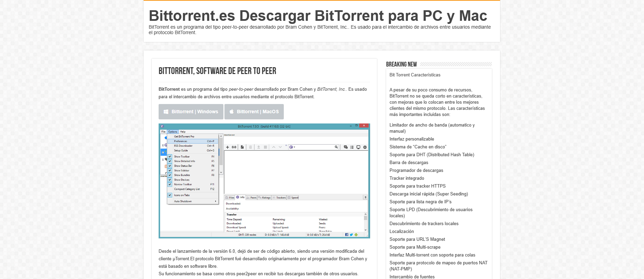Open the File menu in BitTorrent
Image resolution: width=644 pixels, height=279 pixels.
point(163,132)
